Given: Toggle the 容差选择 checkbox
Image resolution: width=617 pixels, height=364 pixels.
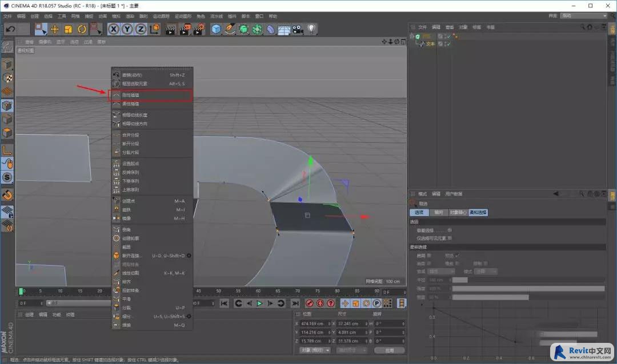Looking at the screenshot, I should (x=450, y=230).
